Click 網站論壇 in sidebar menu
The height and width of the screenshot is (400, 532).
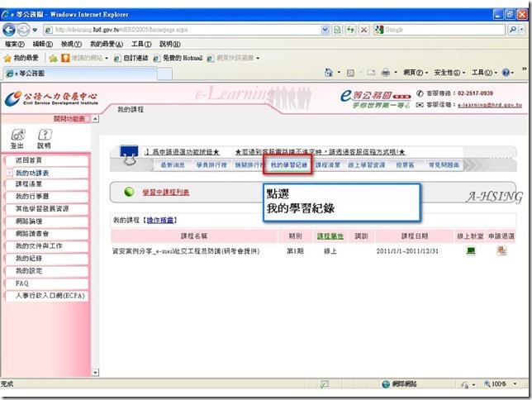click(47, 221)
